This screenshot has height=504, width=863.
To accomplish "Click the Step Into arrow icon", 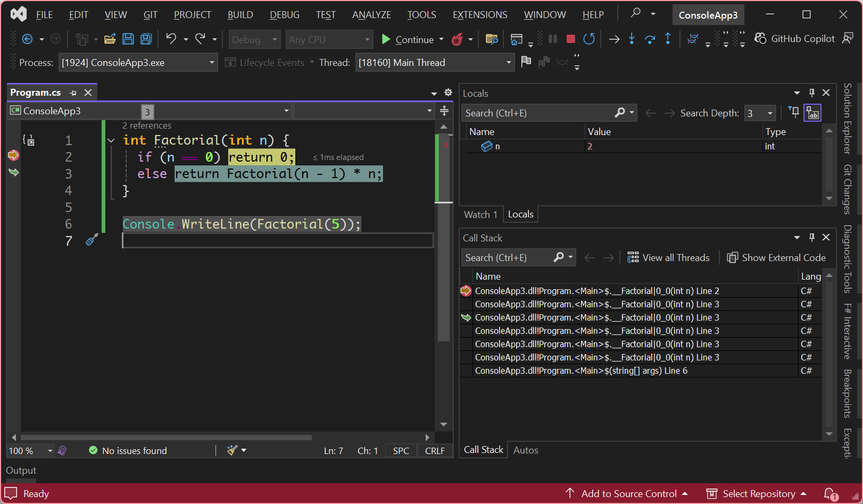I will pos(632,39).
